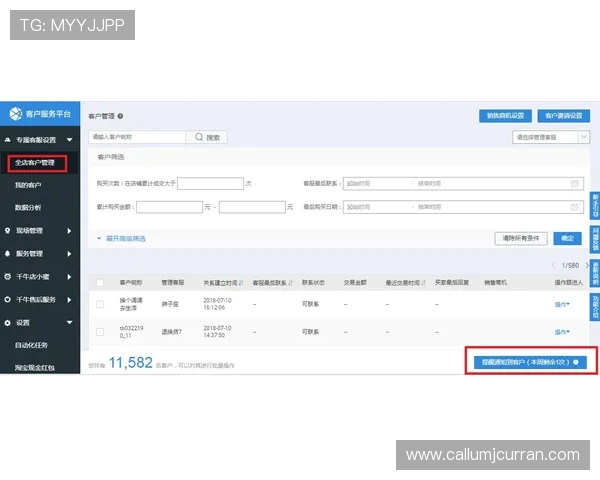The height and width of the screenshot is (480, 600).
Task: Click the 清除所有条件 button
Action: pyautogui.click(x=522, y=239)
